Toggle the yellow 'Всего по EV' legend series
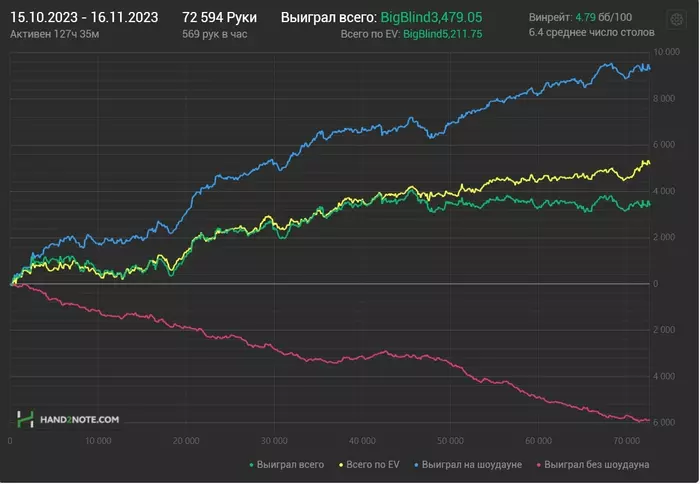This screenshot has width=700, height=484. (x=369, y=465)
